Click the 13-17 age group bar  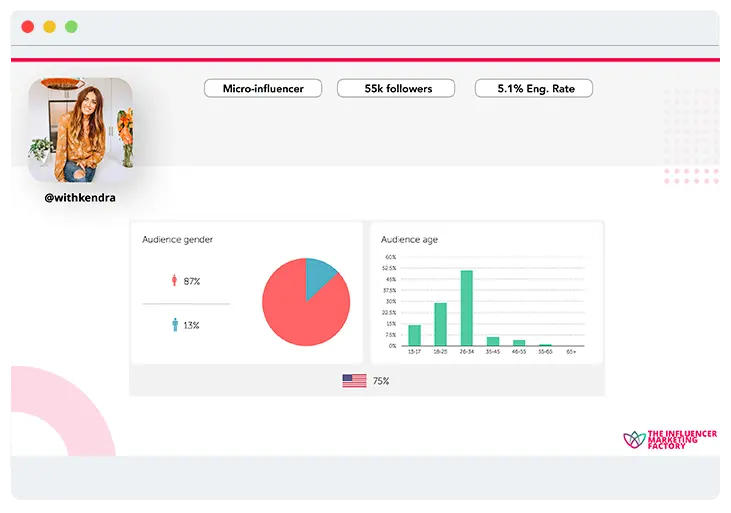point(414,335)
